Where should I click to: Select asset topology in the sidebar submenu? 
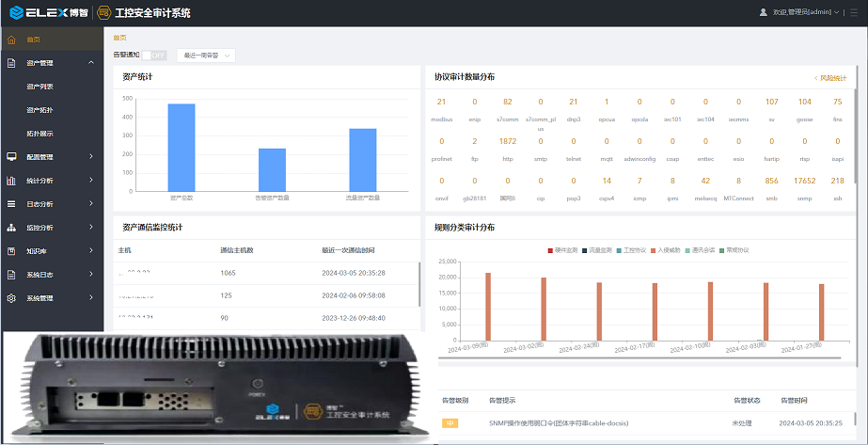tap(39, 110)
